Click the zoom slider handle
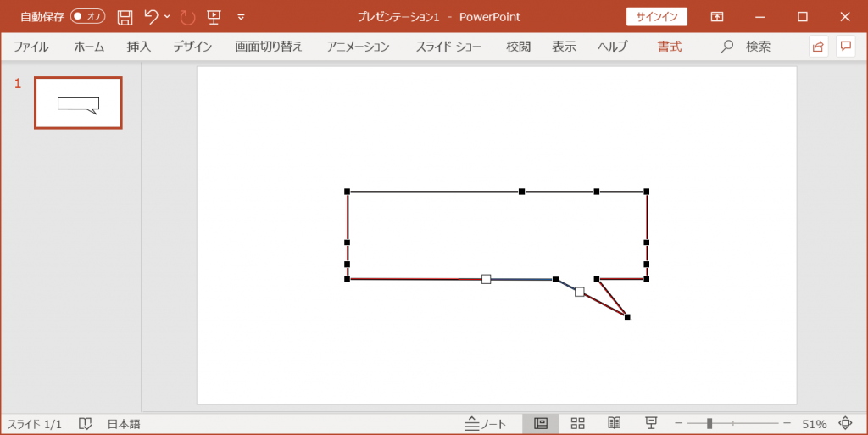 [x=709, y=423]
